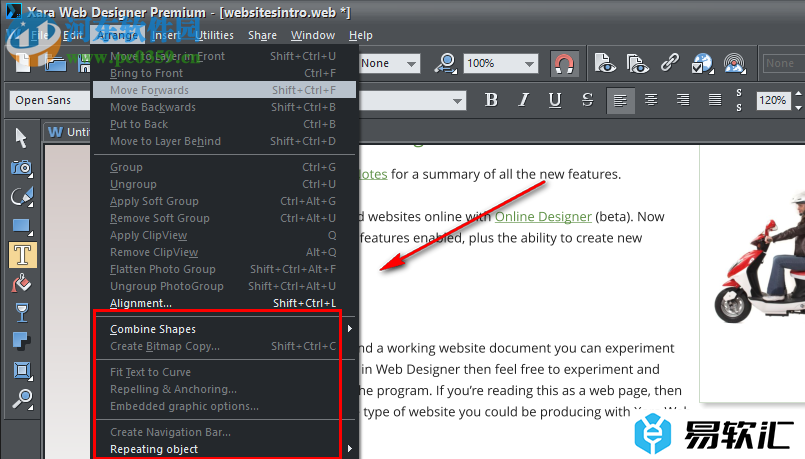805x459 pixels.
Task: Open the Window menu
Action: (x=313, y=35)
